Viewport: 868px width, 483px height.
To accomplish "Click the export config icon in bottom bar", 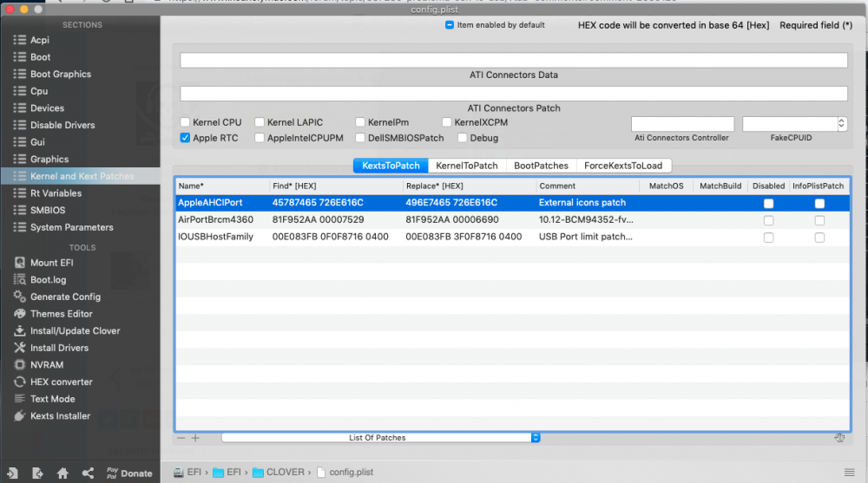I will [37, 473].
